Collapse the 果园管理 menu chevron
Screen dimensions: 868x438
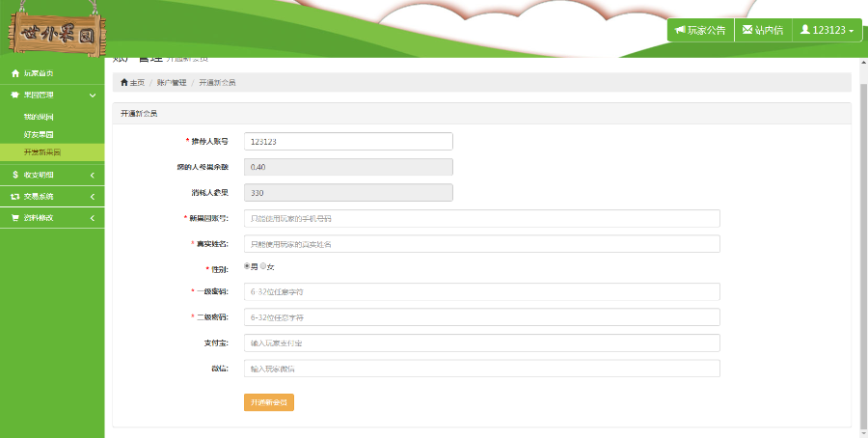[93, 96]
